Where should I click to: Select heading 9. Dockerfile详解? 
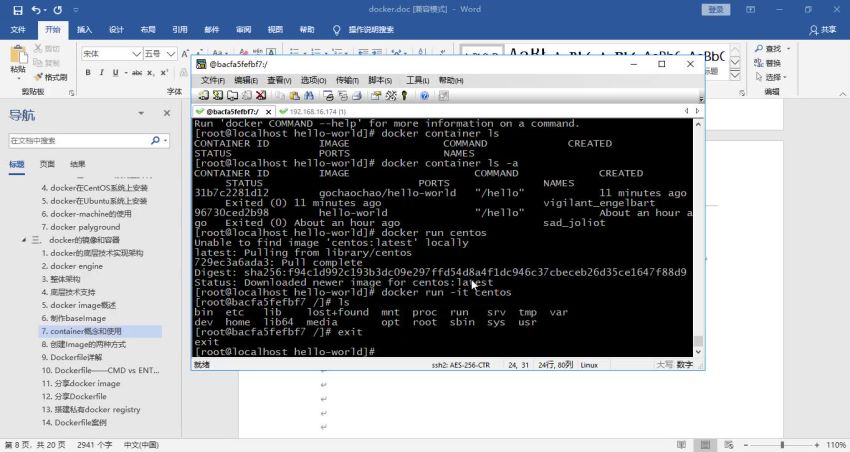72,357
